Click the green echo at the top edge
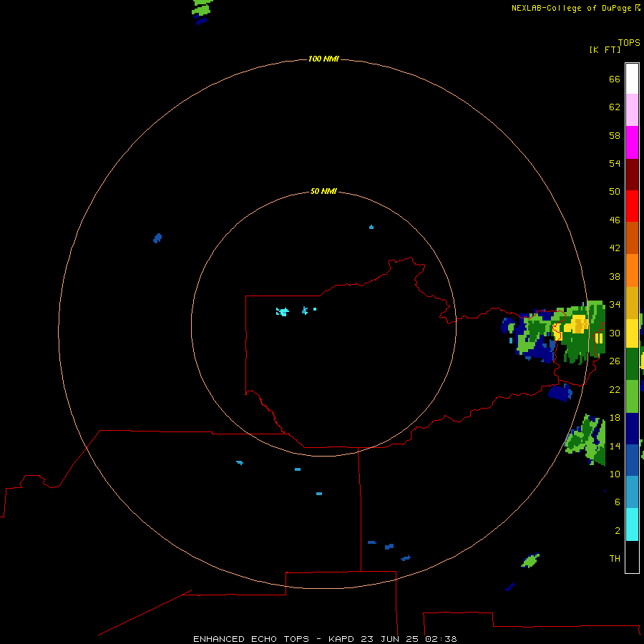The height and width of the screenshot is (644, 644). pos(202,7)
